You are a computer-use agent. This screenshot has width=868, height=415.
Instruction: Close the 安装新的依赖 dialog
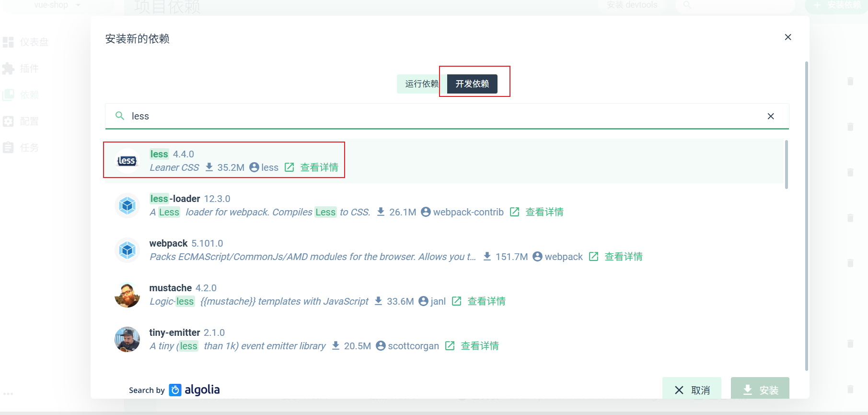coord(788,37)
